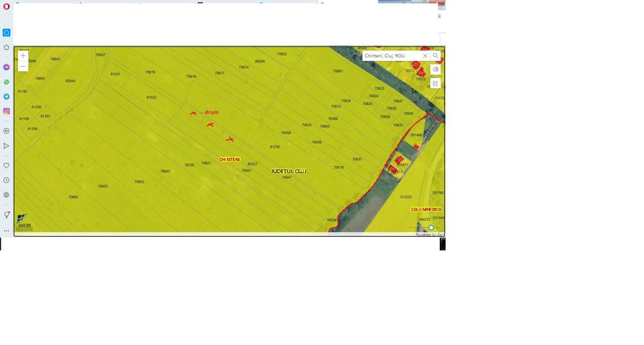Click the JUDEȚUL CLUJ county label

pos(289,171)
